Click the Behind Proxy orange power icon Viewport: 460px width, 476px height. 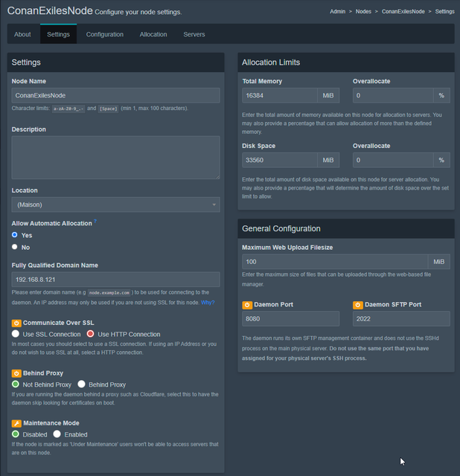(16, 373)
